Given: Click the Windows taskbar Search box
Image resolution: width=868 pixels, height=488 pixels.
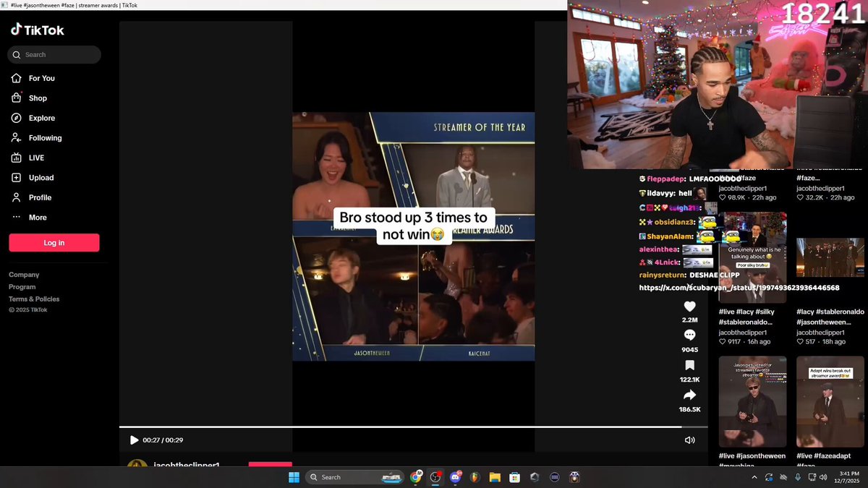Looking at the screenshot, I should (354, 477).
